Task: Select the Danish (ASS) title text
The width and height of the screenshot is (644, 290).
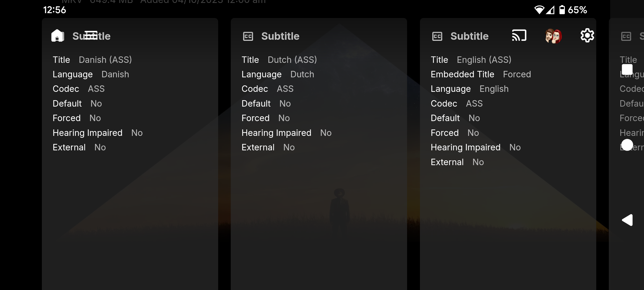Action: (x=105, y=60)
